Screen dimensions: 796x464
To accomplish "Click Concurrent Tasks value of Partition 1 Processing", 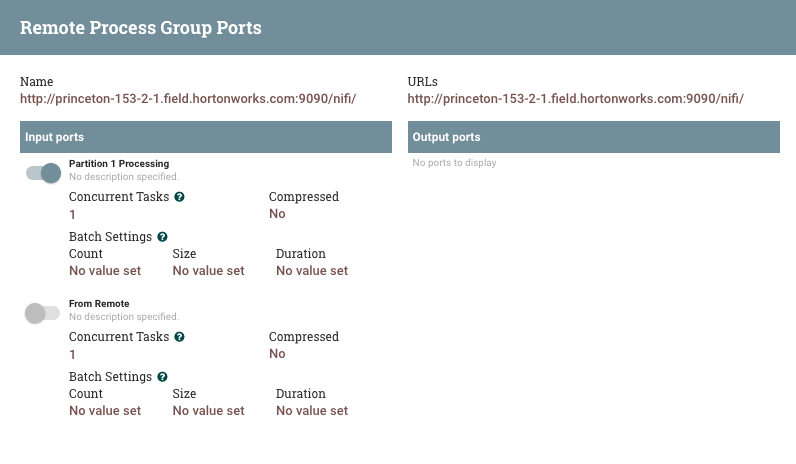I will click(73, 214).
